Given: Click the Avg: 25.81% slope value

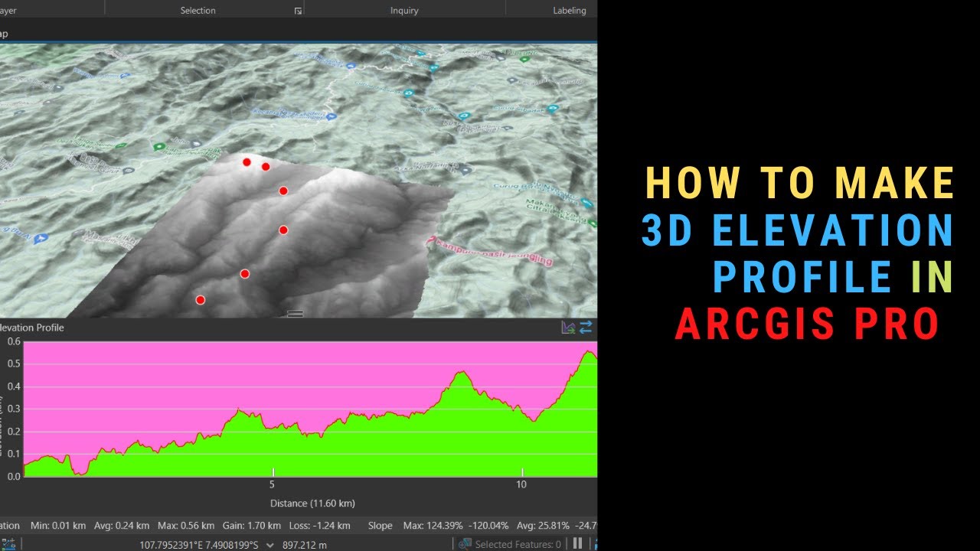Looking at the screenshot, I should 543,526.
